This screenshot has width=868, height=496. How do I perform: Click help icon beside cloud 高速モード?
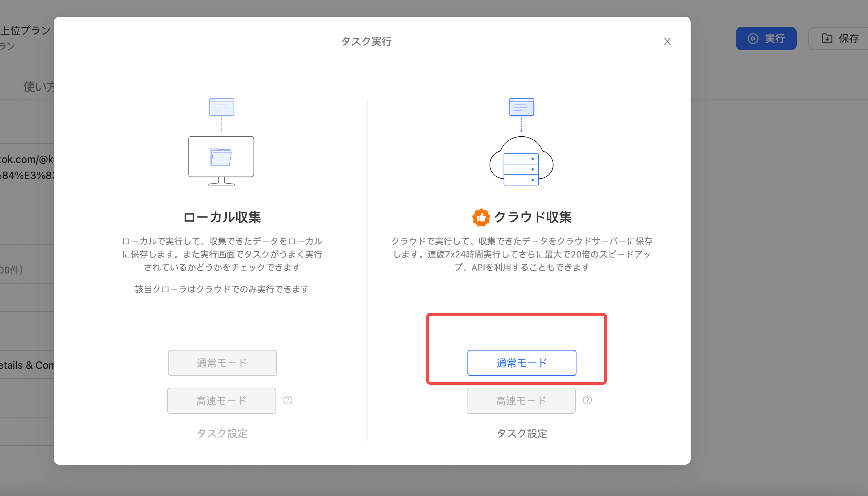coord(587,400)
